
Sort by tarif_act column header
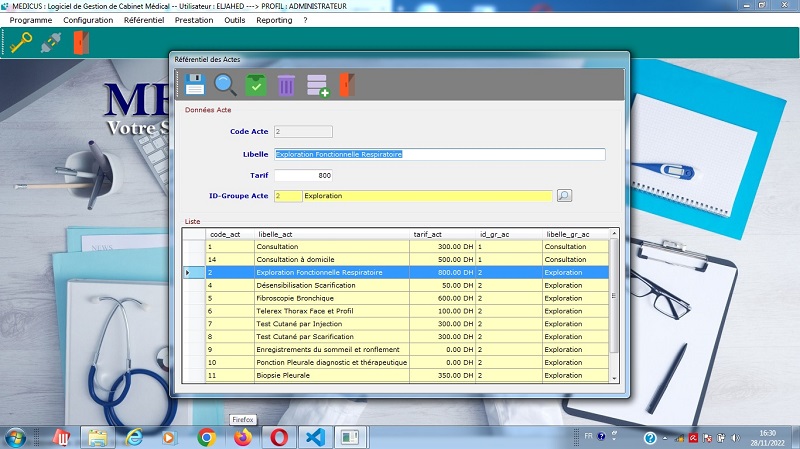tap(442, 234)
